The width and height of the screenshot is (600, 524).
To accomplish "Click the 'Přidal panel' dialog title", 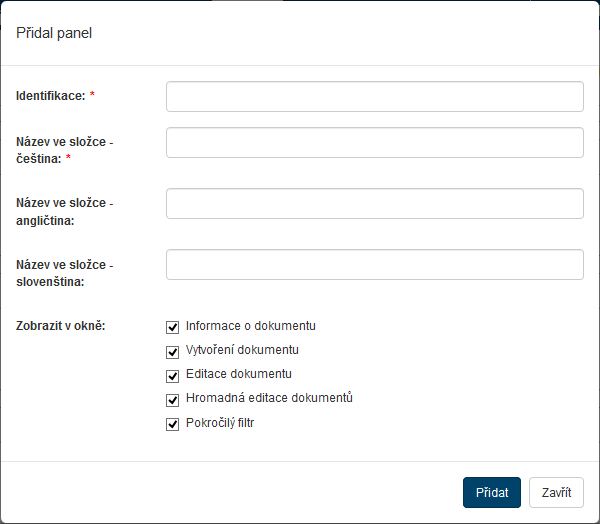I will pyautogui.click(x=54, y=33).
